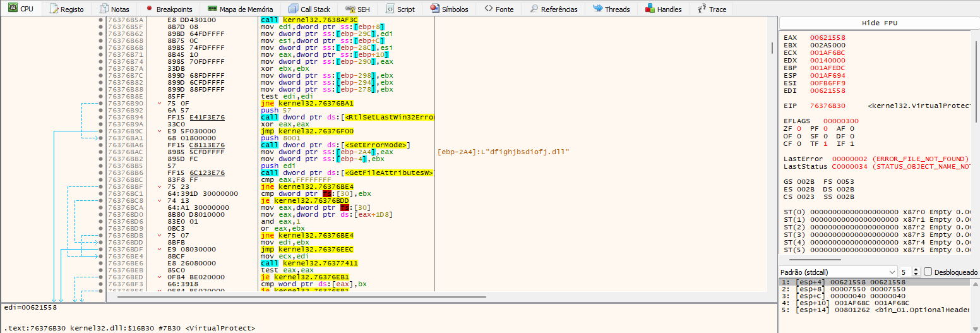
Task: Click the jmp kernel32.76376EEC instruction
Action: coord(307,249)
